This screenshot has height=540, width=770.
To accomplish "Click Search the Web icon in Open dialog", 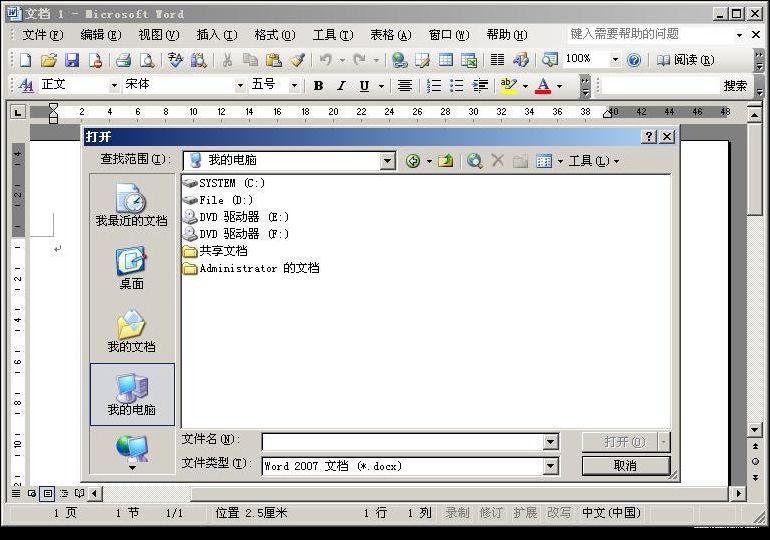I will pos(474,161).
